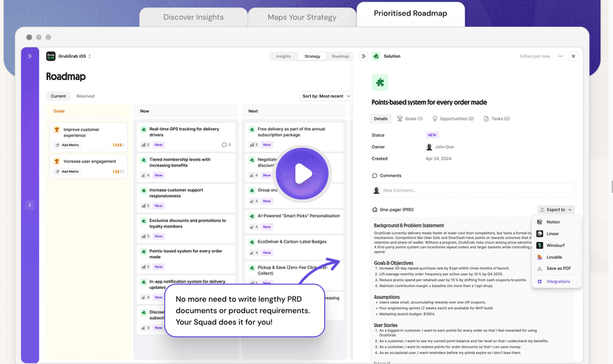This screenshot has width=613, height=364.
Task: Play the video with the purple play button
Action: coord(301,175)
